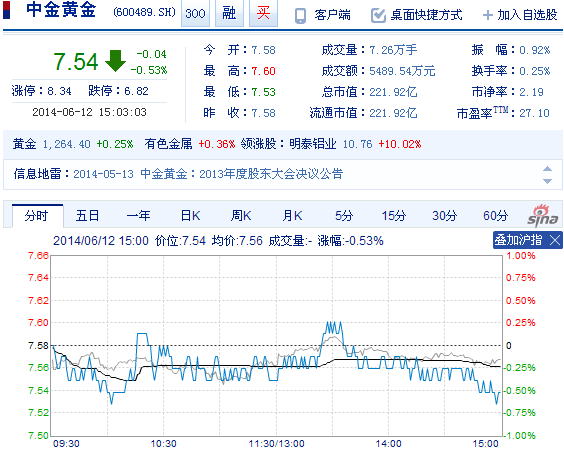This screenshot has height=451, width=564.
Task: Open the 日K chart tab
Action: tap(190, 216)
